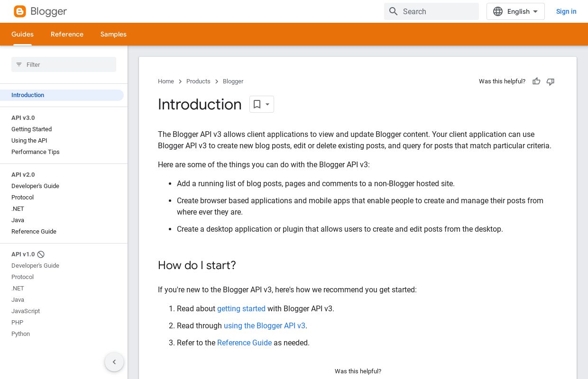Click the filter list icon in sidebar

(19, 64)
